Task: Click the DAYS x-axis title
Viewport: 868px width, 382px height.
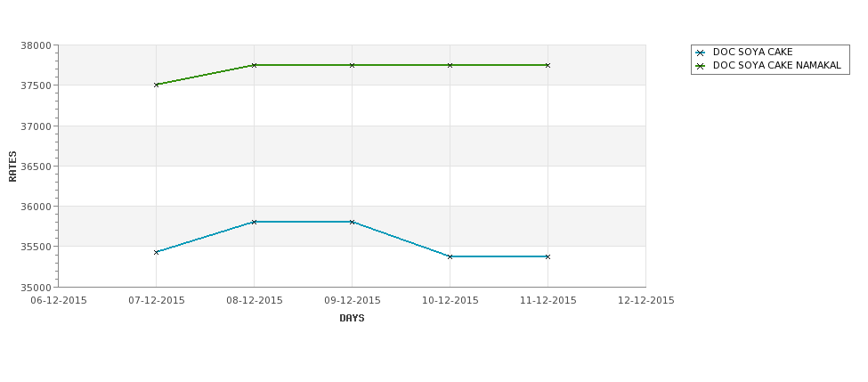Action: [352, 319]
